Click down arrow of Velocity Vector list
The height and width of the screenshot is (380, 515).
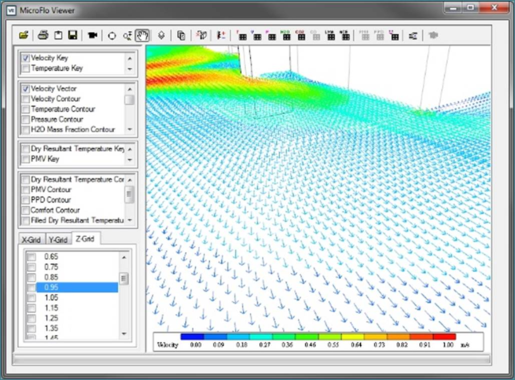tap(130, 129)
